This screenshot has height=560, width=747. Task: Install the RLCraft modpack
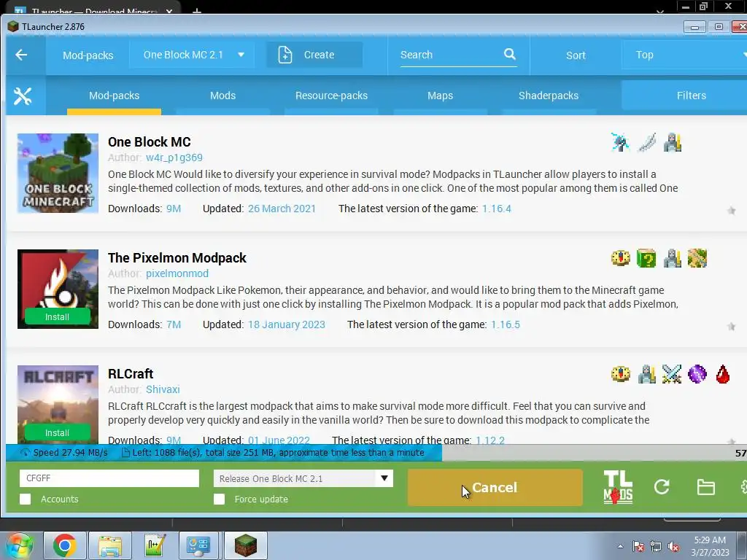(x=57, y=432)
